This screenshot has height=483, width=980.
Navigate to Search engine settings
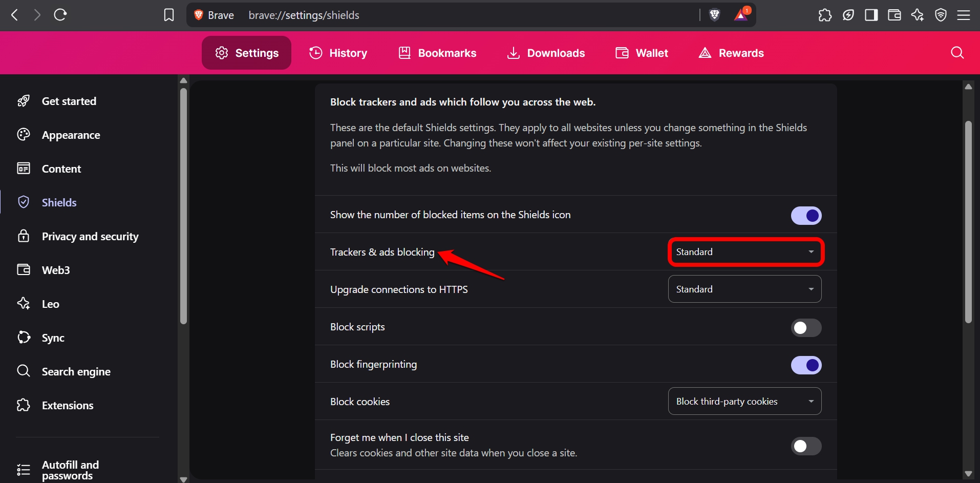[76, 371]
